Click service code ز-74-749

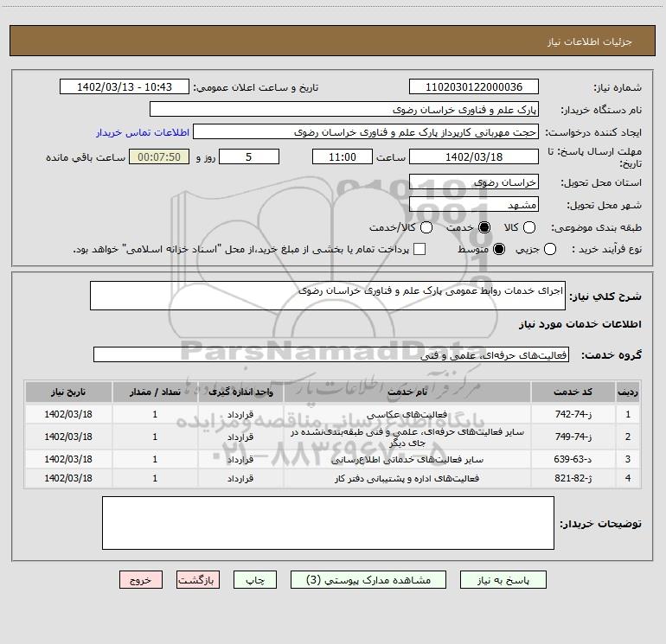click(573, 437)
